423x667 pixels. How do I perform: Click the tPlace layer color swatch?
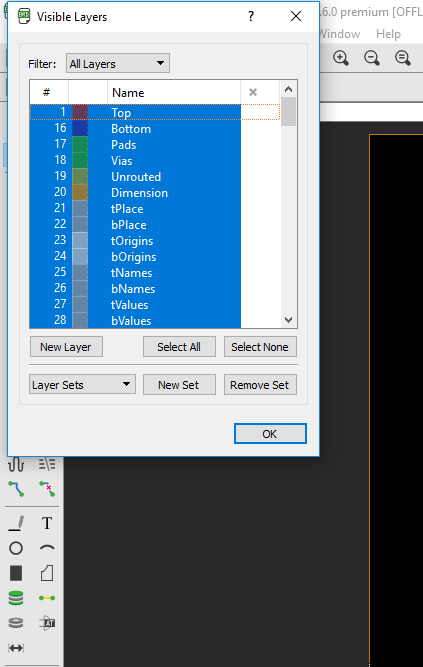(x=80, y=208)
